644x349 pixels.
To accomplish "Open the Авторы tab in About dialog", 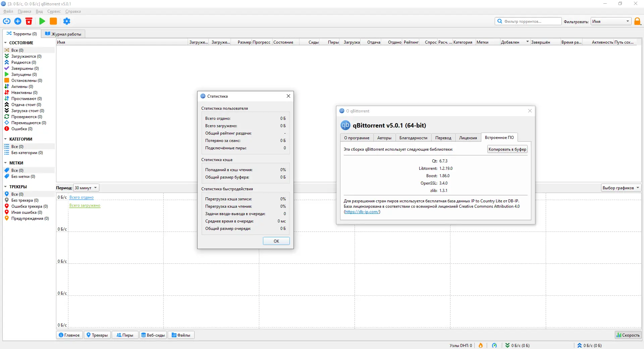I will tap(384, 138).
